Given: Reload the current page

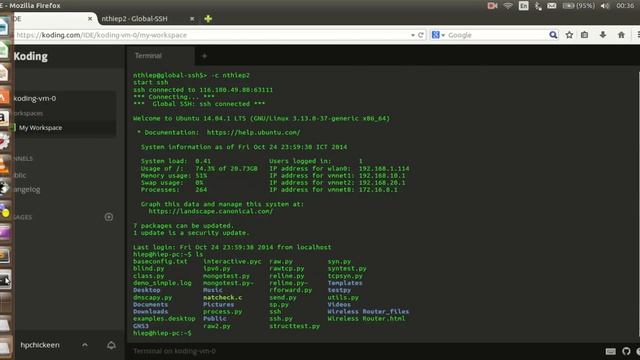Looking at the screenshot, I should pyautogui.click(x=421, y=35).
